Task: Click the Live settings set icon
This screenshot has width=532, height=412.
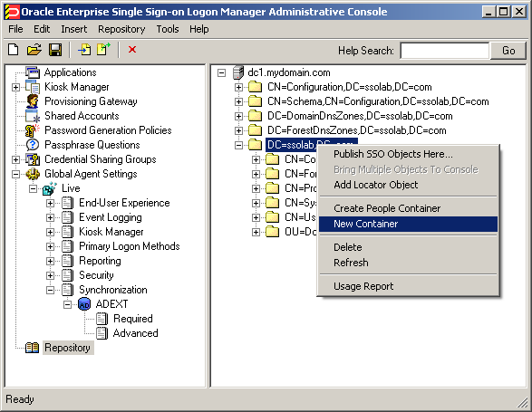Action: coord(50,188)
